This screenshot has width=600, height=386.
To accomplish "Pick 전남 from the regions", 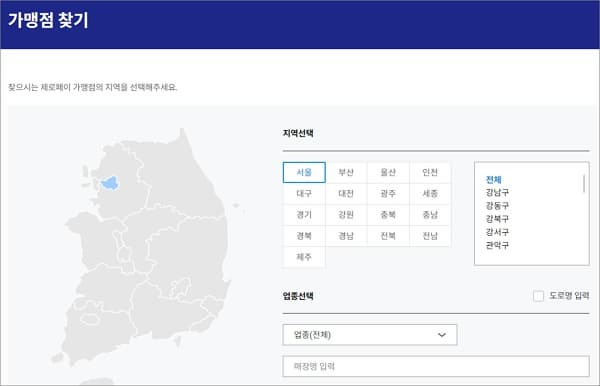I will [430, 236].
